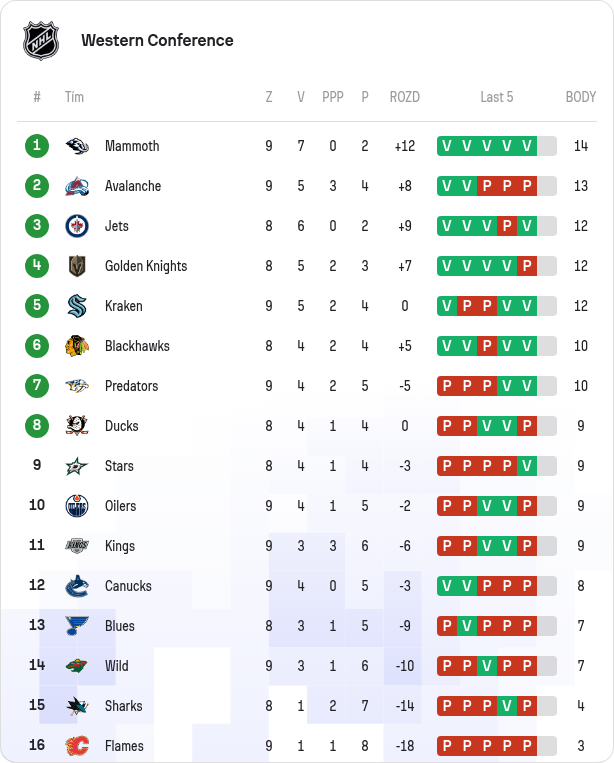Click the Blackhawks team logo

(77, 346)
